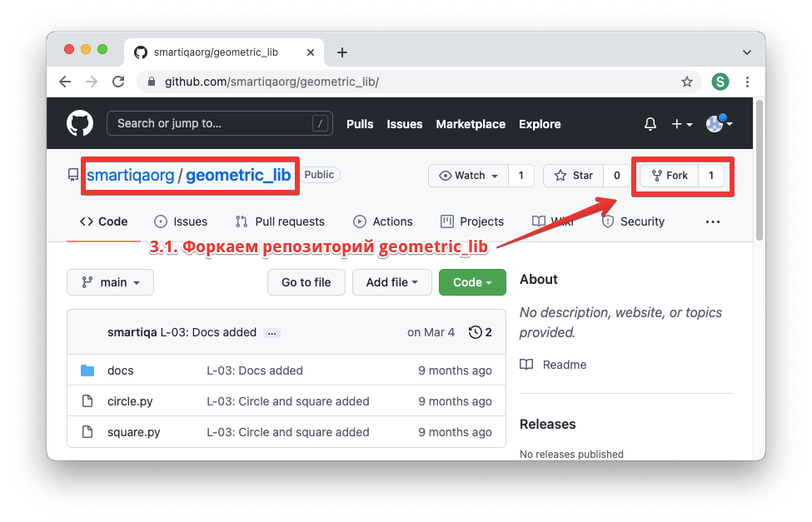Click the GitHub octocat logo
Image resolution: width=812 pixels, height=522 pixels.
pos(80,123)
